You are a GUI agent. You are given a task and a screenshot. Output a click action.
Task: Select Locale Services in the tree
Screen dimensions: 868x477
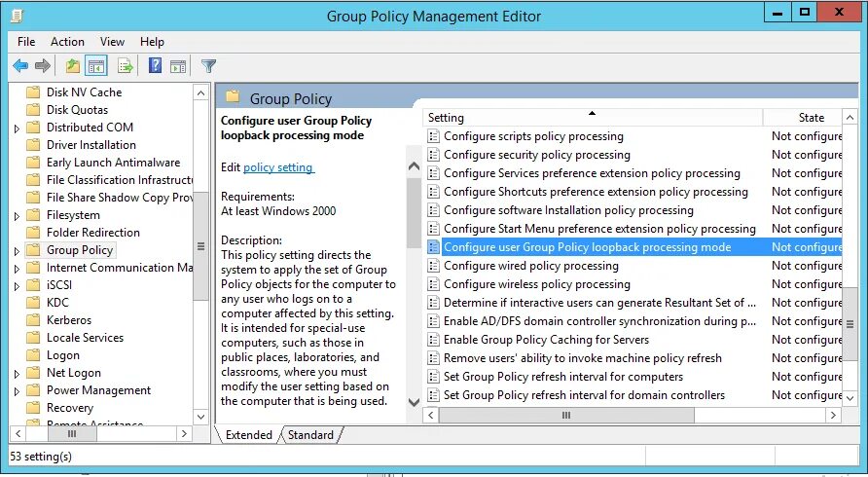click(85, 338)
